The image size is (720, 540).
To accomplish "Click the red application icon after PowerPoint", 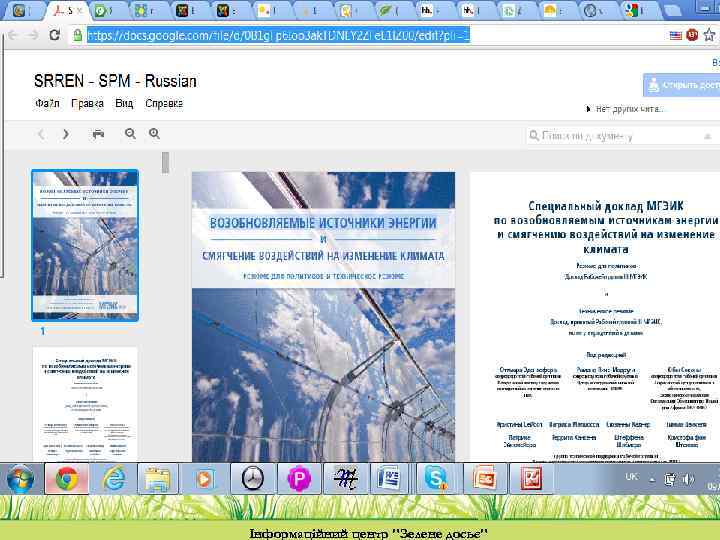I will [x=531, y=478].
